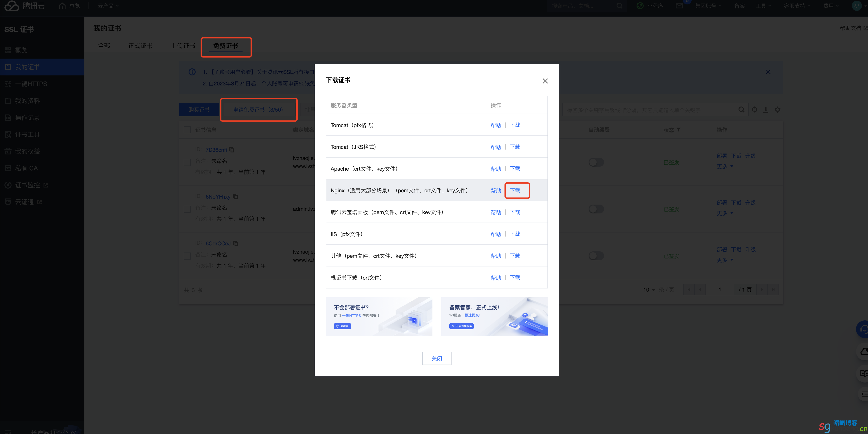Open 一键HTTPS sidebar item
The width and height of the screenshot is (868, 434).
coord(42,84)
